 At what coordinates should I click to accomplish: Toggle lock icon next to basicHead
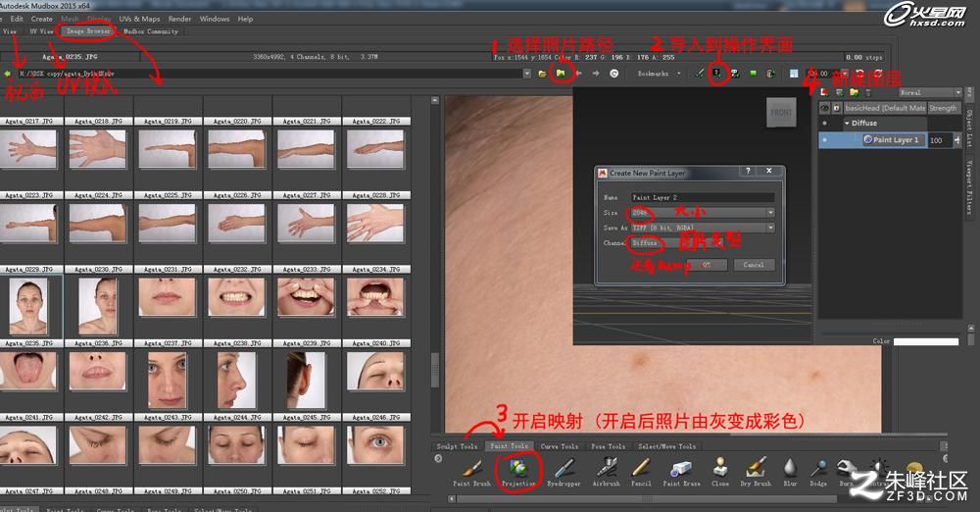click(836, 108)
